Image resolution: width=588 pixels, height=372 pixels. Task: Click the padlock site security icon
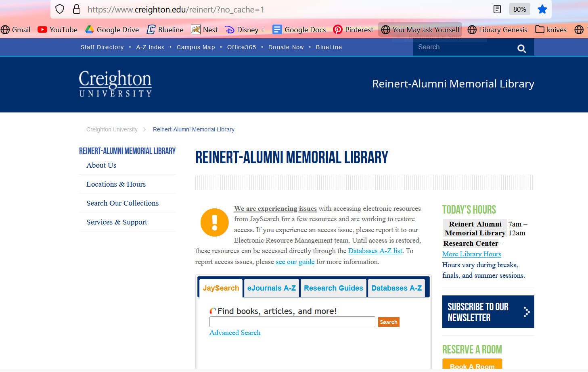pos(77,9)
